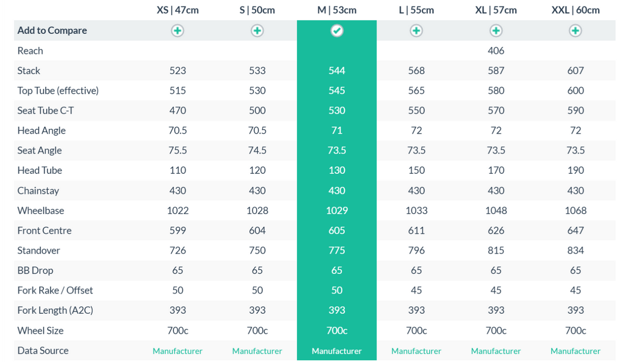Select the L | 55cm column header
Image resolution: width=644 pixels, height=362 pixels.
click(416, 10)
